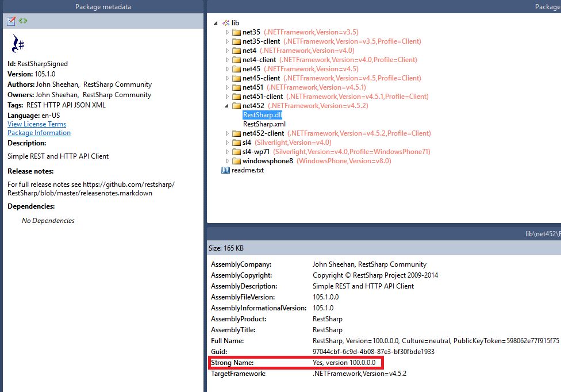Click the RestSharp package logo icon
Screen dimensions: 561x392
(x=18, y=44)
